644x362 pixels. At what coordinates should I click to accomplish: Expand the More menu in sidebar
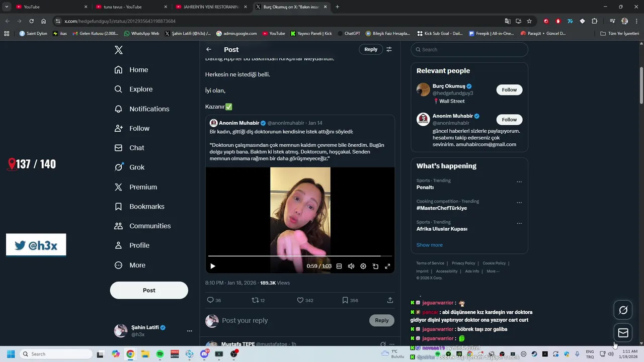point(130,265)
